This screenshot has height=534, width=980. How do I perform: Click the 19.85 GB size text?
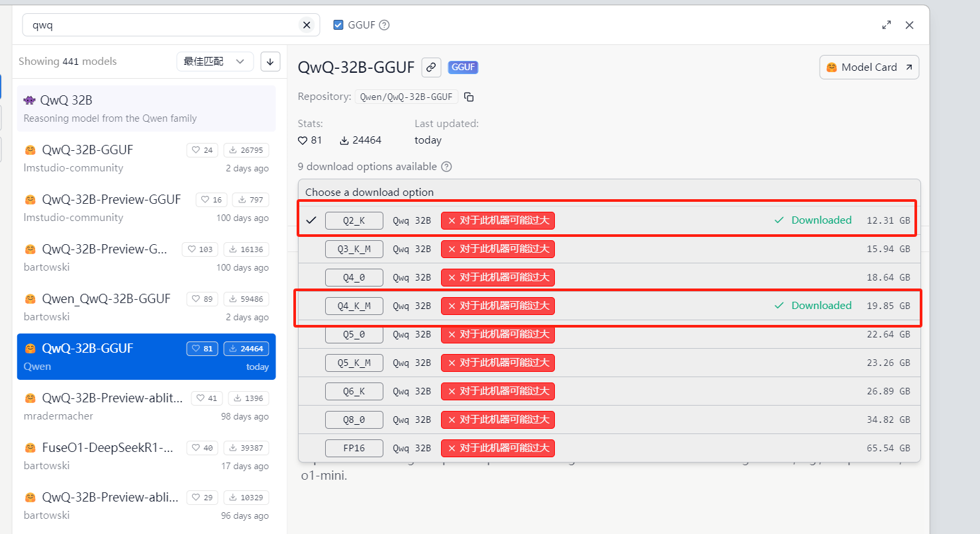point(888,306)
